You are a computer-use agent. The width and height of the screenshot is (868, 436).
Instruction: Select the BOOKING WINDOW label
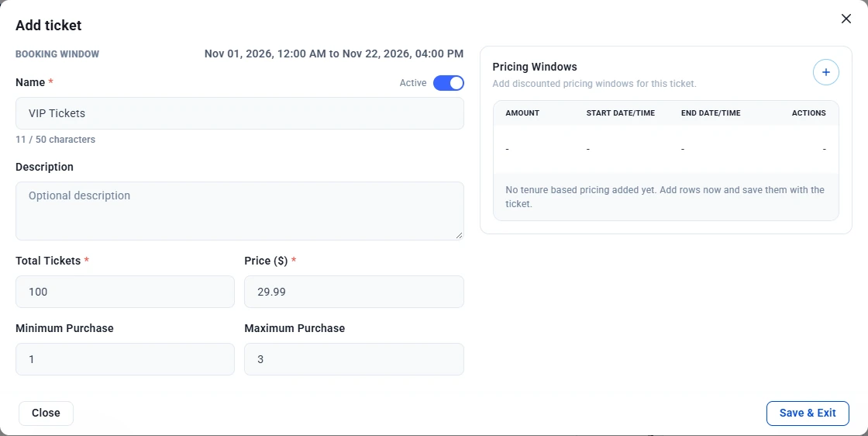(x=57, y=54)
